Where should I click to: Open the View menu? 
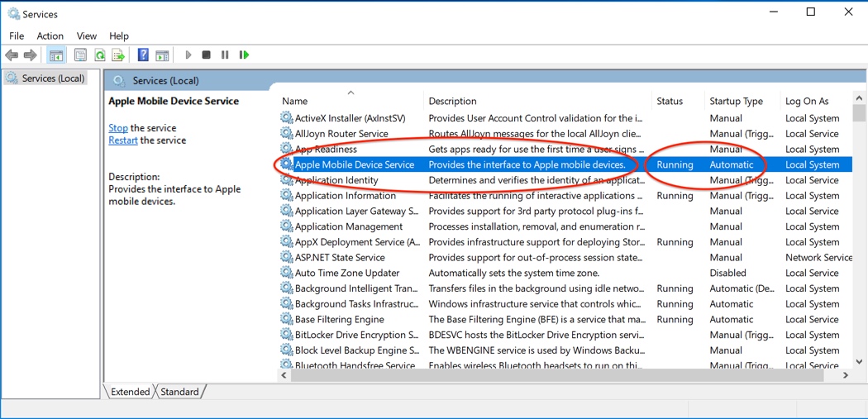pos(86,36)
